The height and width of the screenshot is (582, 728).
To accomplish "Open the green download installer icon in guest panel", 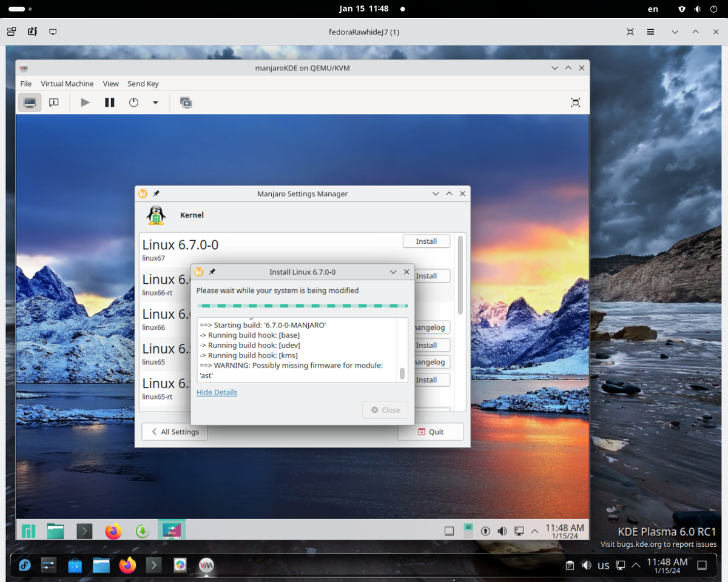I will (x=143, y=531).
